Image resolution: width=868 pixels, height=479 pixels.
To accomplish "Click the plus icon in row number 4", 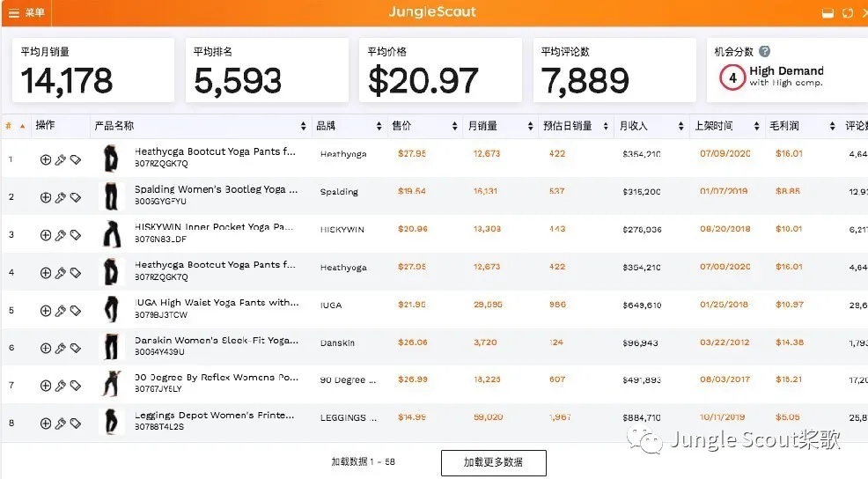I will tap(46, 272).
